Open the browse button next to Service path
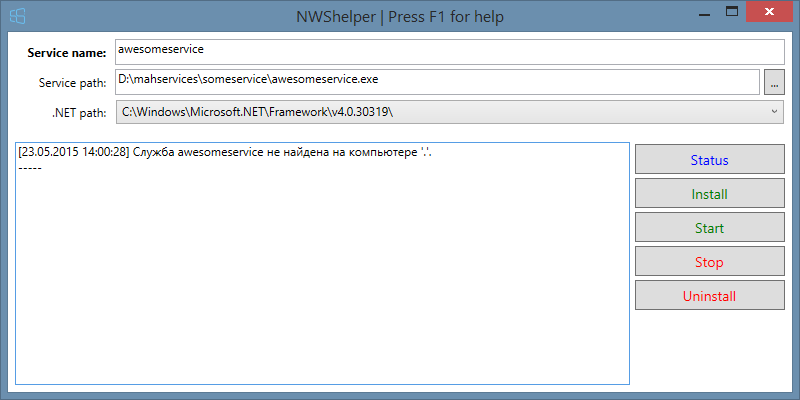 point(774,83)
